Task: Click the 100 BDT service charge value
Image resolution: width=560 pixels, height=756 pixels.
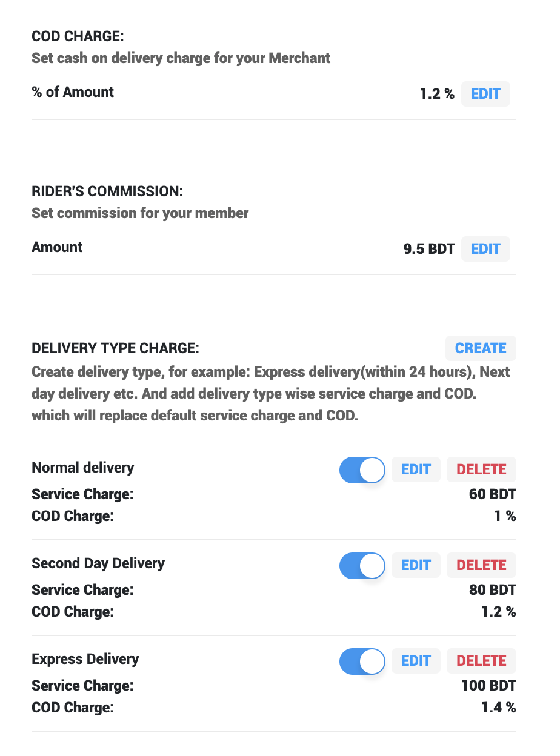Action: pyautogui.click(x=488, y=686)
